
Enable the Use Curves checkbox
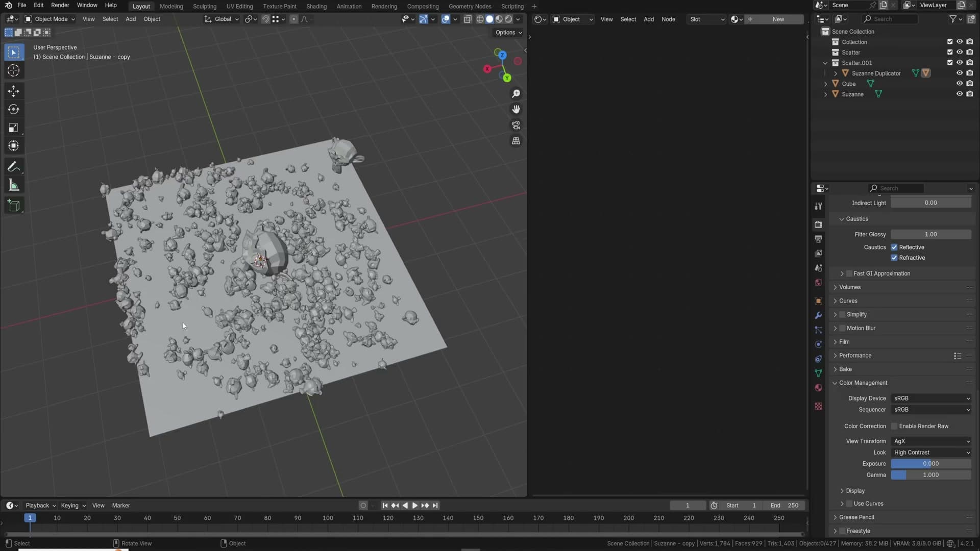849,504
